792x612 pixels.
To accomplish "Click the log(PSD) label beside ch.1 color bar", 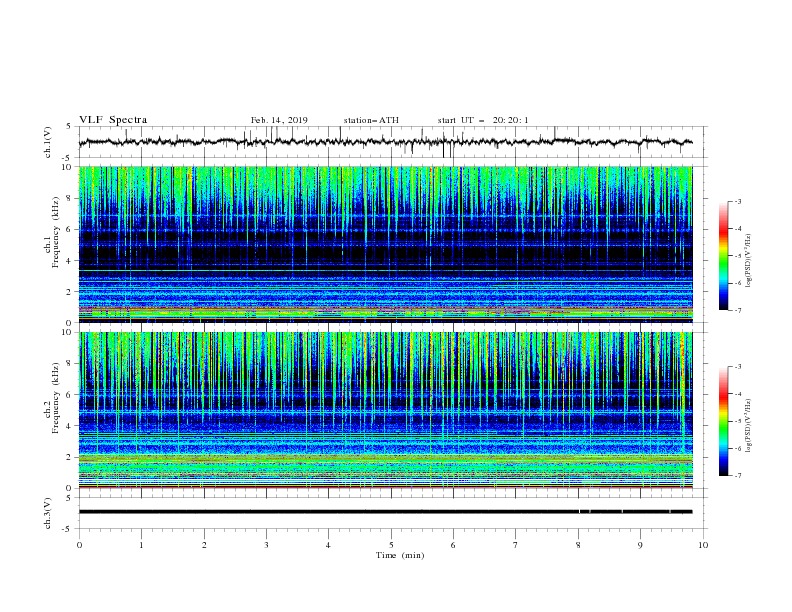I will 749,261.
